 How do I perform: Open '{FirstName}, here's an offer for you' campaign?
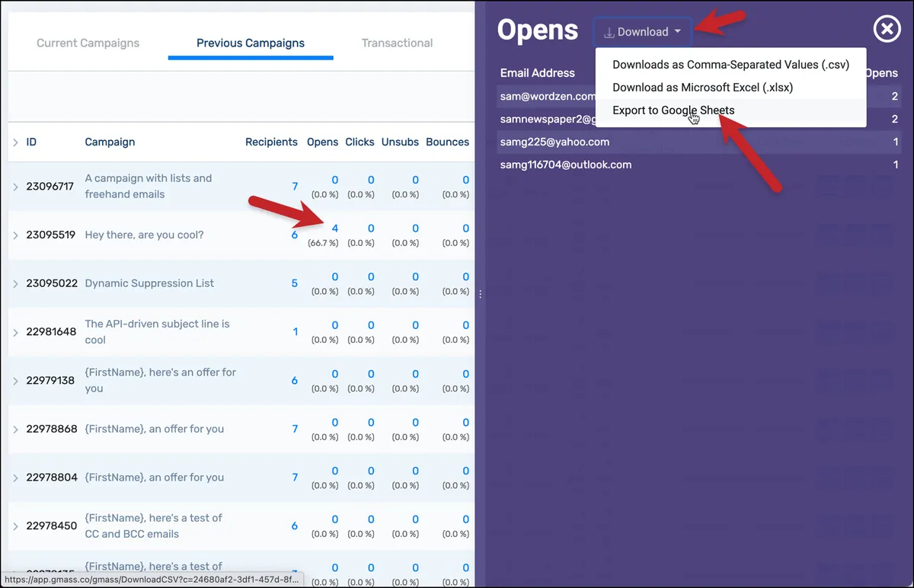(x=161, y=380)
